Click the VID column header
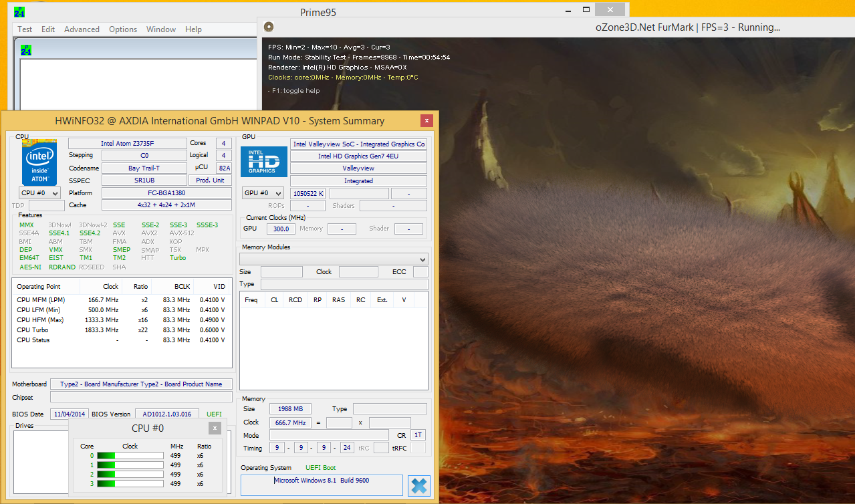This screenshot has height=504, width=855. [212, 286]
